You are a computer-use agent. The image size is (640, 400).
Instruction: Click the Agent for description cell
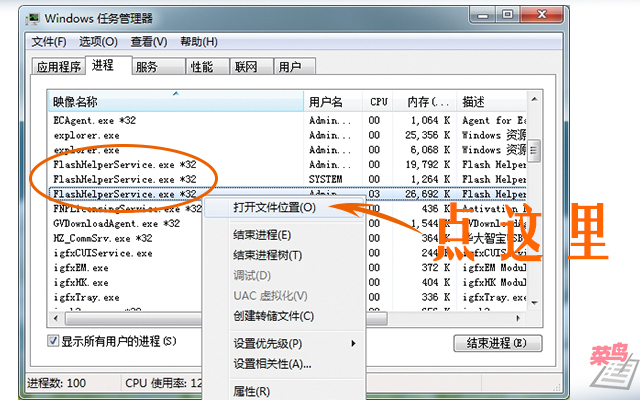(494, 120)
